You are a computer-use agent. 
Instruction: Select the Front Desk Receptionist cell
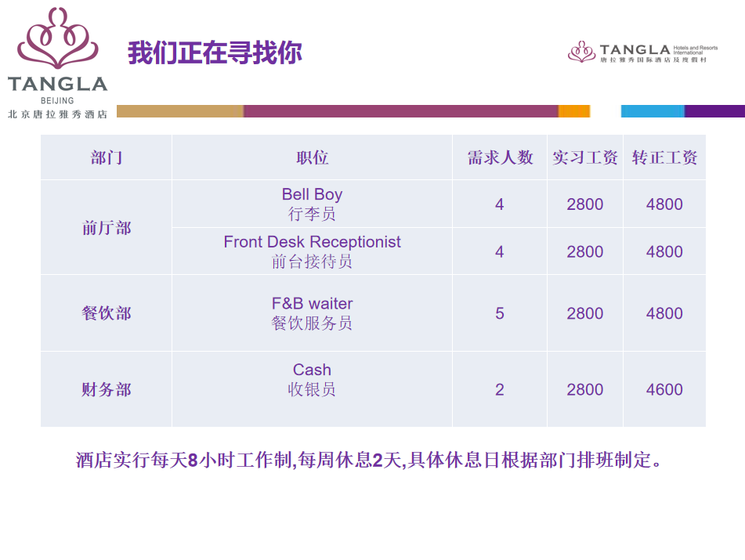pyautogui.click(x=312, y=251)
